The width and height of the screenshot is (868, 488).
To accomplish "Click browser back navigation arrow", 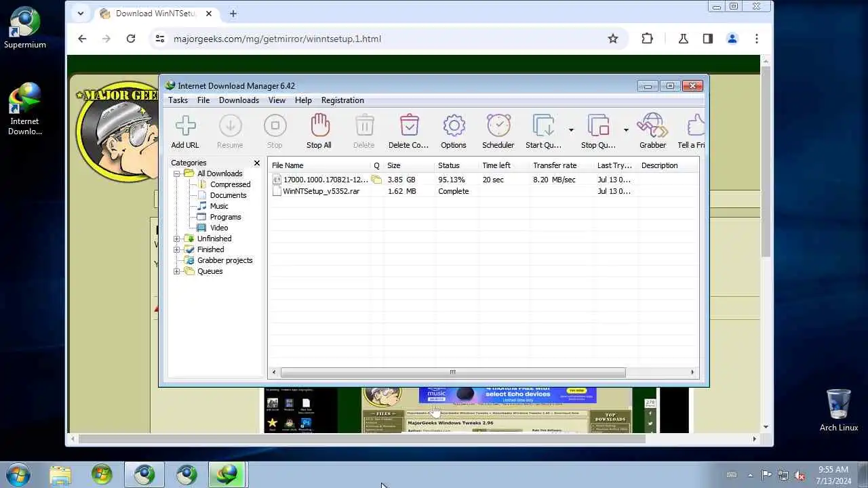I will [82, 39].
